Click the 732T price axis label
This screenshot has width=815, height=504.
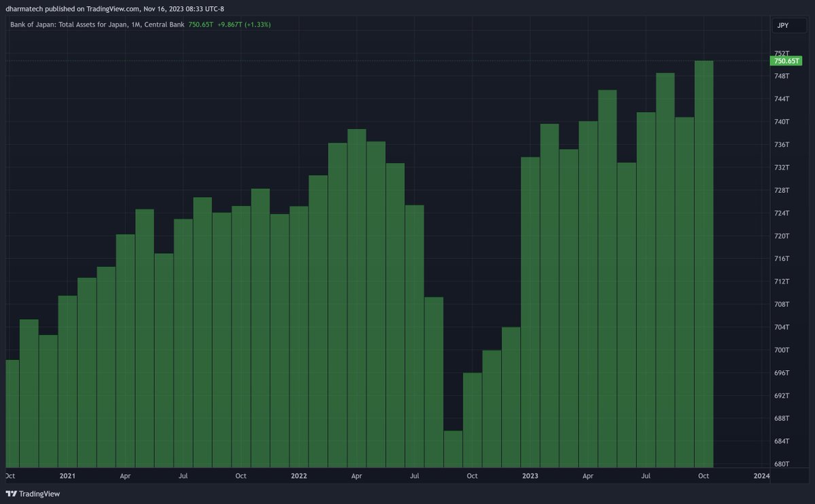coord(782,167)
